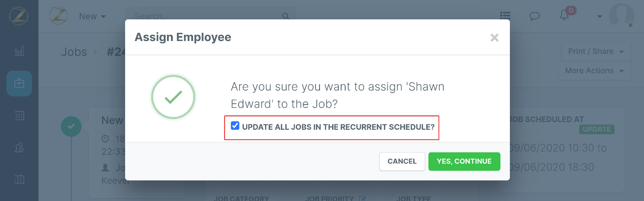Open the customers icon in sidebar
The height and width of the screenshot is (201, 644).
[x=19, y=147]
